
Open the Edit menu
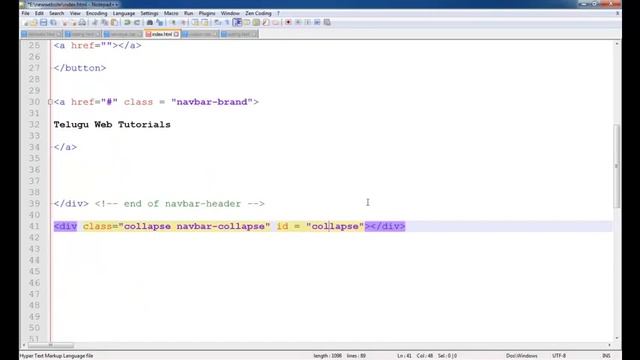39,13
